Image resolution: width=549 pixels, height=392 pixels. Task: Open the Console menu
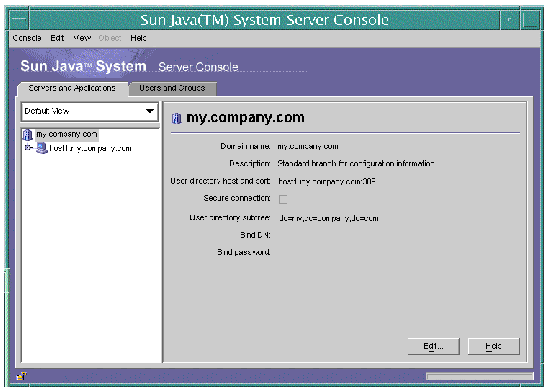(x=27, y=38)
